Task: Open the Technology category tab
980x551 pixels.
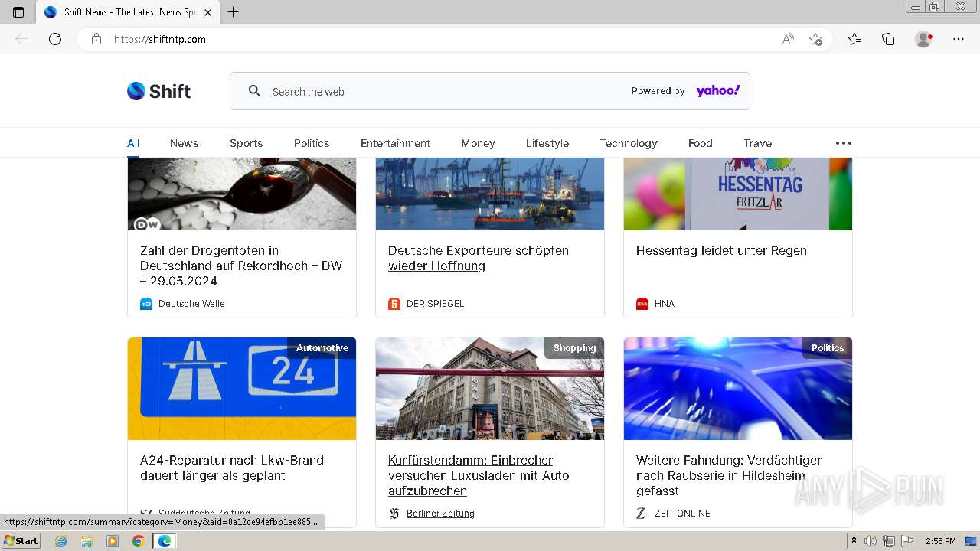Action: [x=629, y=143]
